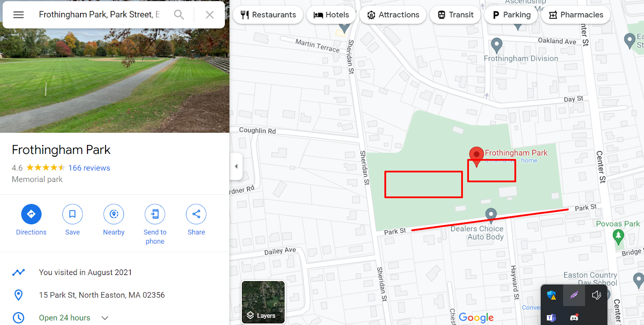Click the search box with Frothingham Park text
Screen dimensions: 644x325
99,15
